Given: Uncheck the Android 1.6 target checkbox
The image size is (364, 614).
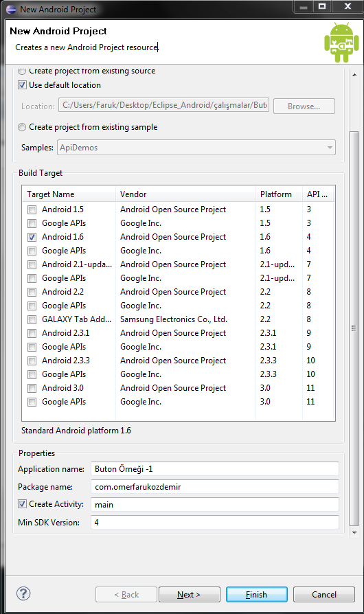Looking at the screenshot, I should click(x=32, y=238).
